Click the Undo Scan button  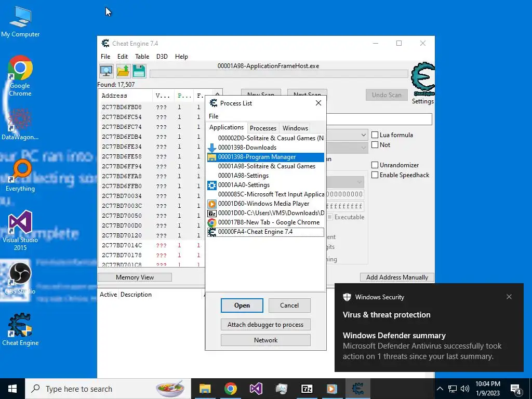point(387,95)
